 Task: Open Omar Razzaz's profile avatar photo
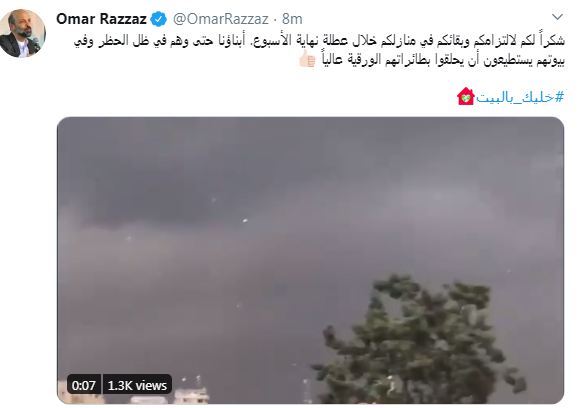point(23,33)
